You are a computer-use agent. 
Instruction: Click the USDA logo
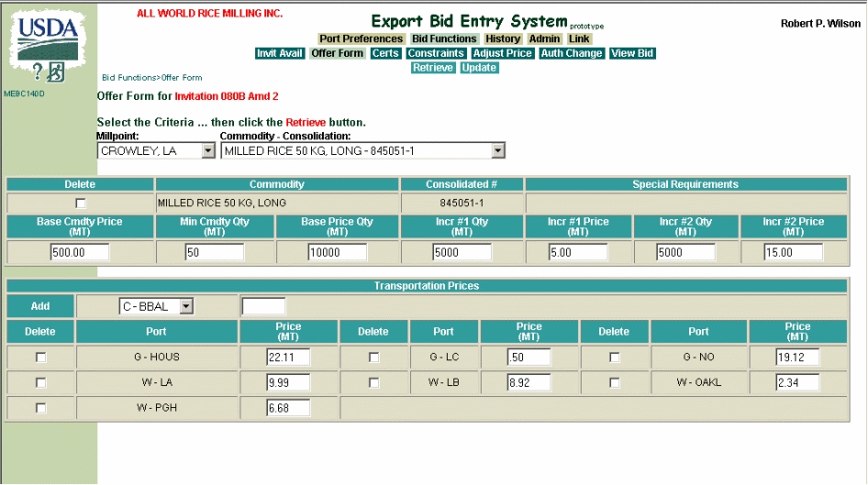point(48,38)
